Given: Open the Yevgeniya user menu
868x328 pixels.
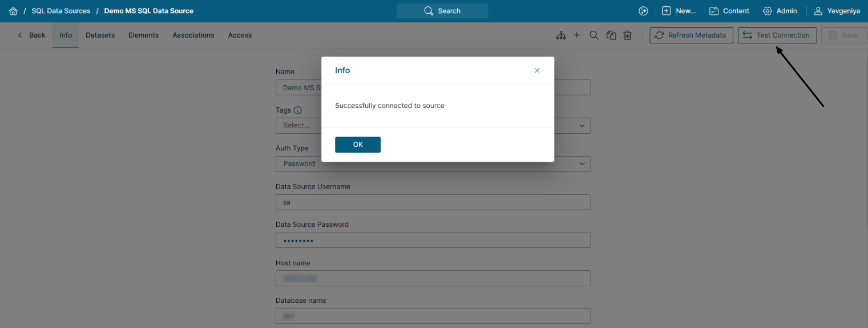Looking at the screenshot, I should click(837, 11).
